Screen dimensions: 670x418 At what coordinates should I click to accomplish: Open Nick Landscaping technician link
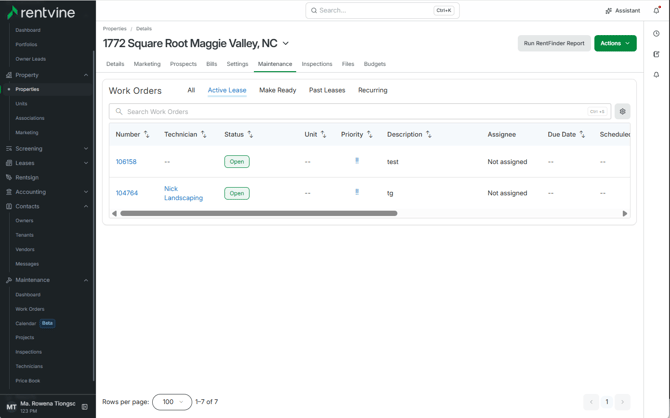183,193
